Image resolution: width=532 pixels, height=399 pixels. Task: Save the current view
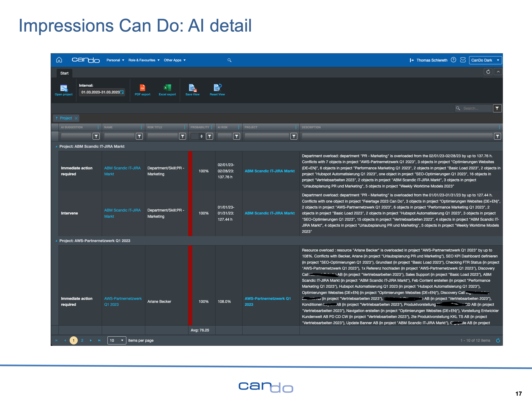[192, 90]
